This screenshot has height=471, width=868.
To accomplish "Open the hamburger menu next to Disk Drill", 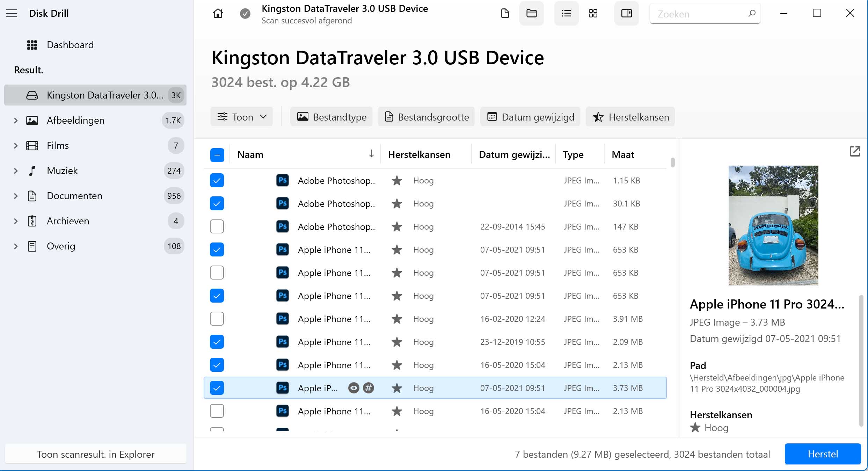I will coord(12,14).
